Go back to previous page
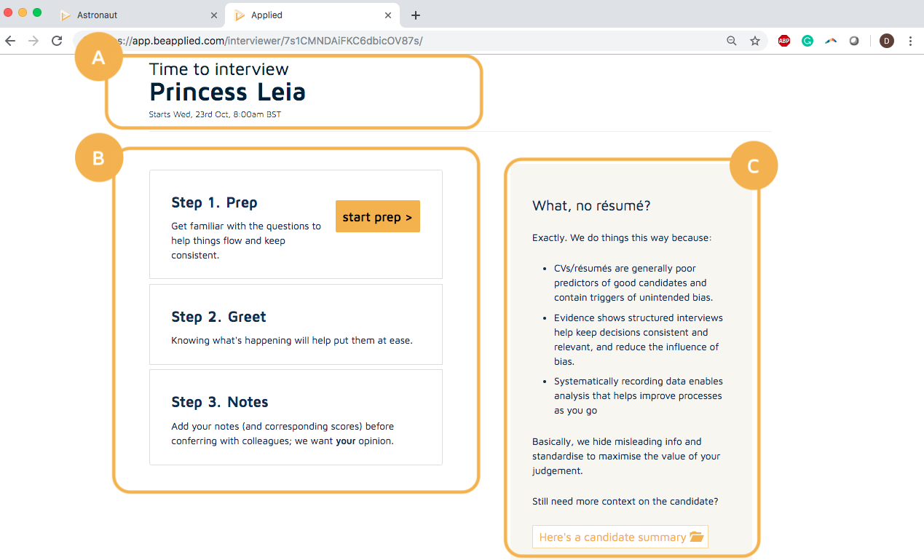The image size is (924, 560). (10, 41)
